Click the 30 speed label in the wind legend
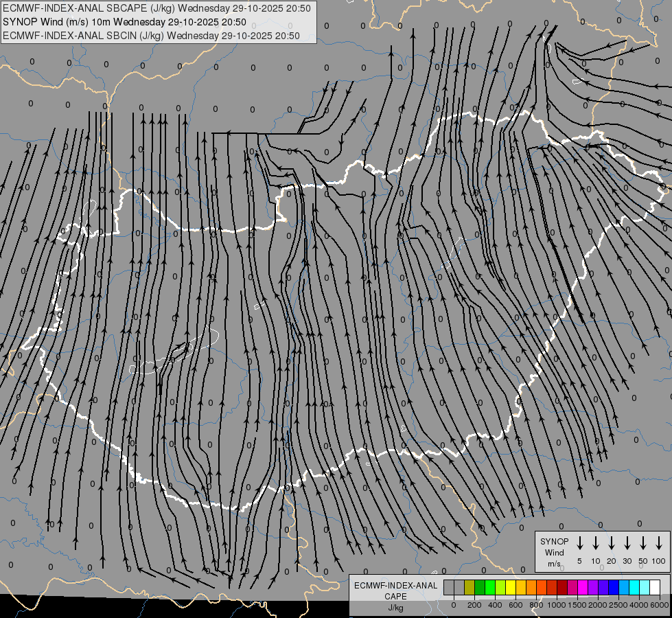672x618 pixels. click(x=627, y=561)
